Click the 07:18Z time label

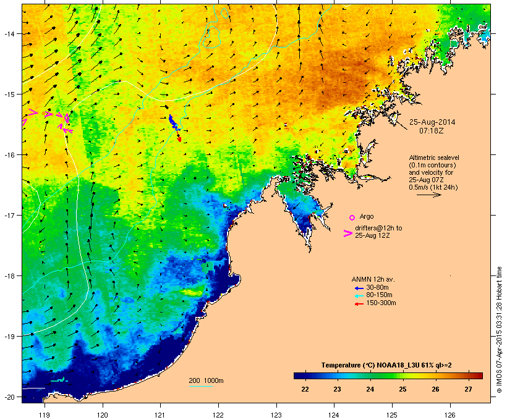coord(432,131)
